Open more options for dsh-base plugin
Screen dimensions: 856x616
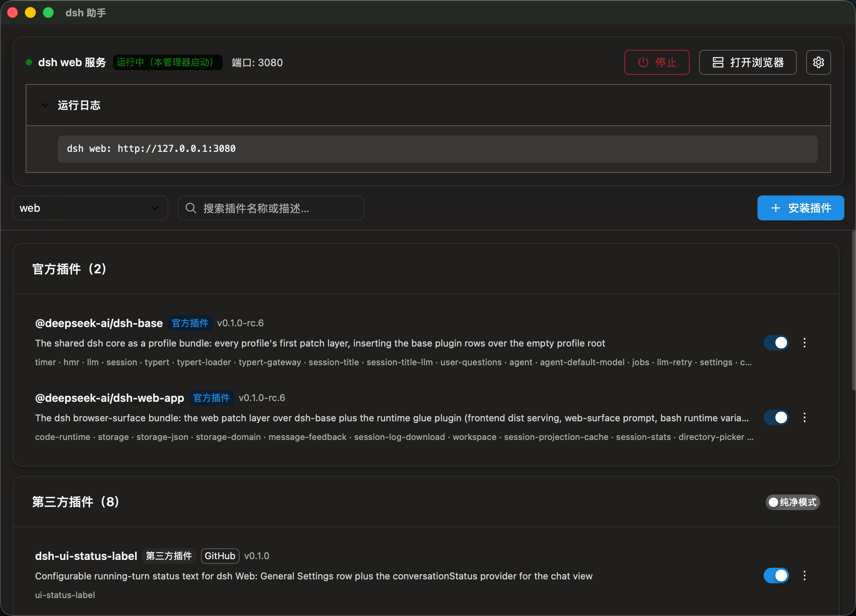[x=805, y=343]
